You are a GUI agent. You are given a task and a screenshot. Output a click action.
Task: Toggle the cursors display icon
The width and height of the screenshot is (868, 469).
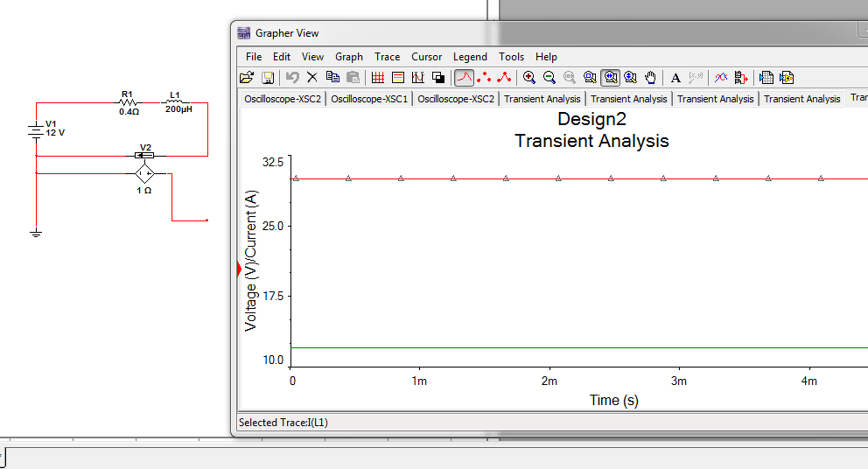(418, 78)
